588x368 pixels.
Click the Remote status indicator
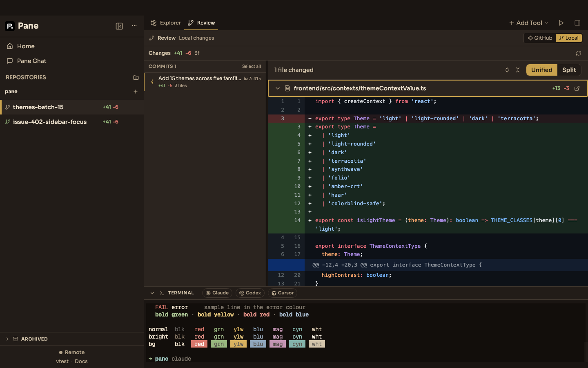(72, 352)
